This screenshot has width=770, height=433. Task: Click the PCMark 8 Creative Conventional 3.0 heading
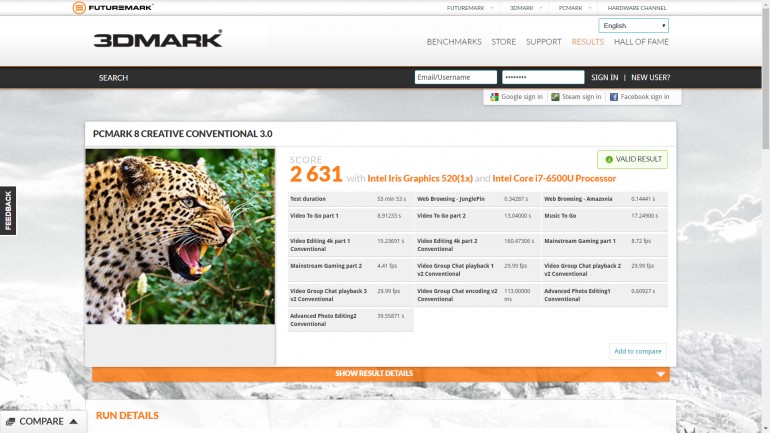(183, 134)
